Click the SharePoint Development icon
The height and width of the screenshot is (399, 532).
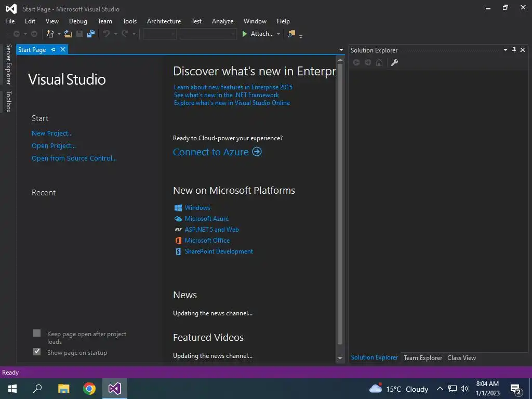pyautogui.click(x=178, y=251)
